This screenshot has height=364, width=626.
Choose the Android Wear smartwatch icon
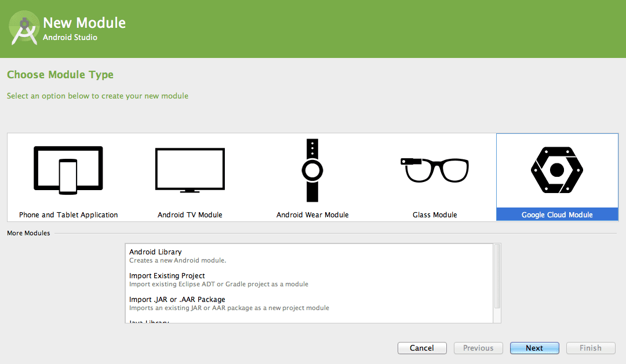click(312, 170)
